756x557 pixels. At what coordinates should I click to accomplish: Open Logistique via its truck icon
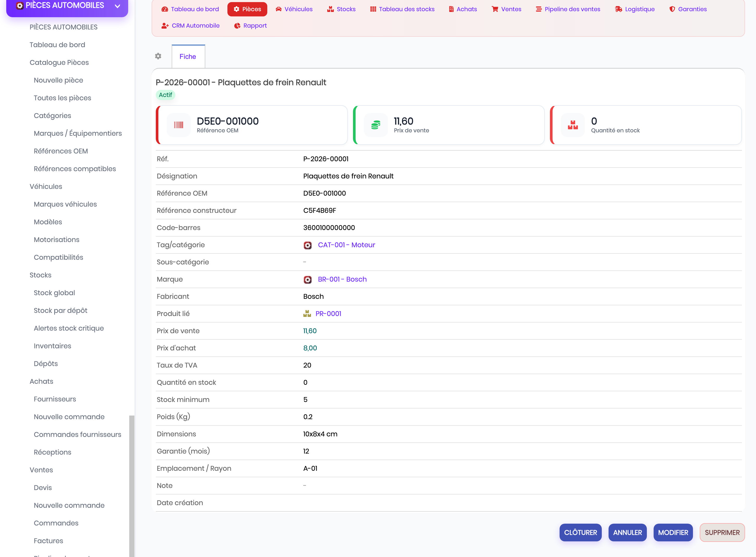tap(618, 9)
